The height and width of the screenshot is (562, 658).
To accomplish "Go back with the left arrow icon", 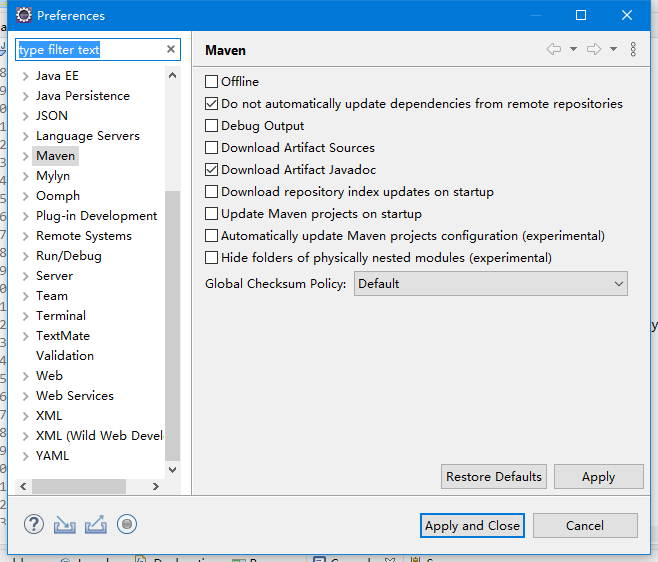I will (x=554, y=49).
